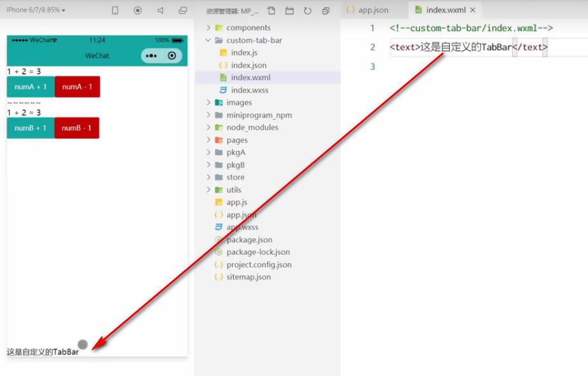Click the custom TabBar text in simulator
The image size is (588, 376).
click(43, 352)
